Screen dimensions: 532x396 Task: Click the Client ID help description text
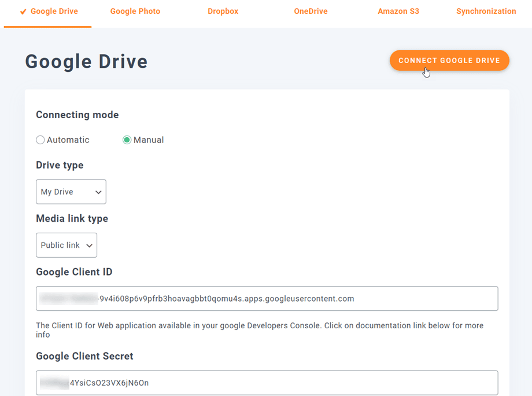(259, 330)
